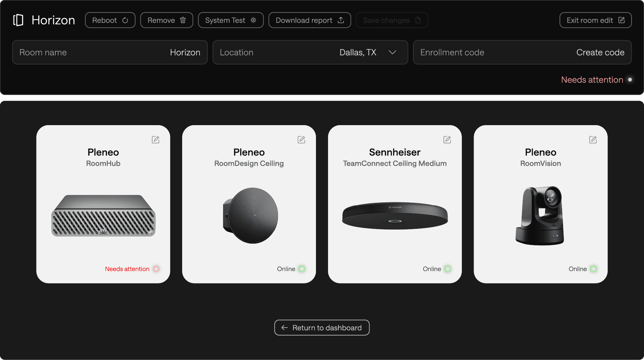The height and width of the screenshot is (360, 644).
Task: Exit room edit mode
Action: (595, 20)
